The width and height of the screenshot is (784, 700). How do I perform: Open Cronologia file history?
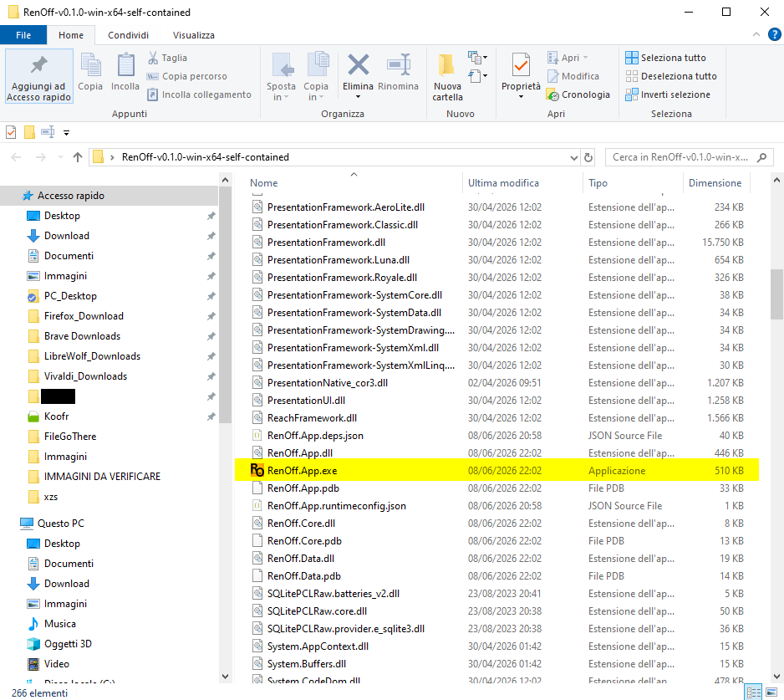[578, 95]
